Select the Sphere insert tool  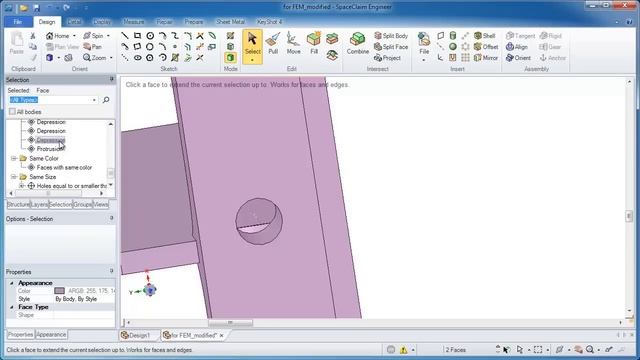click(x=453, y=47)
